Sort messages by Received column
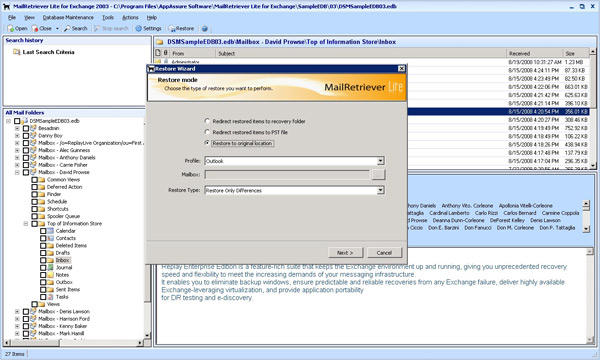Image resolution: width=600 pixels, height=360 pixels. [534, 54]
